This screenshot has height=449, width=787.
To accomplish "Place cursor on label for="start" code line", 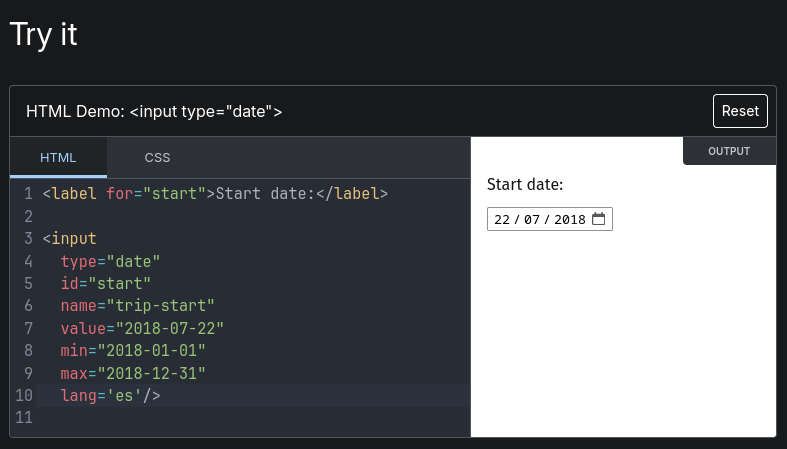I will (x=215, y=194).
